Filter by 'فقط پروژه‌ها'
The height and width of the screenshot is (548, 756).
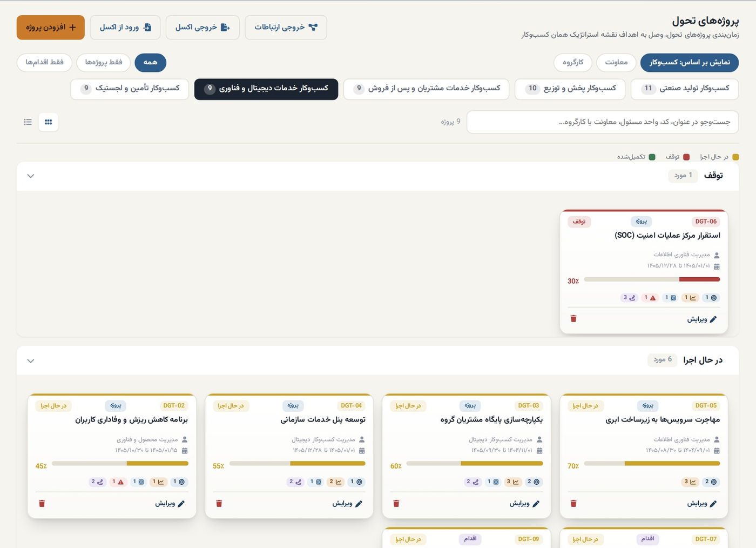pos(104,63)
